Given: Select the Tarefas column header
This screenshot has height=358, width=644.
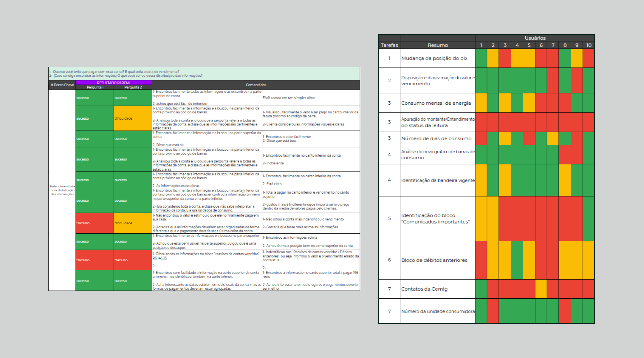Looking at the screenshot, I should point(389,45).
